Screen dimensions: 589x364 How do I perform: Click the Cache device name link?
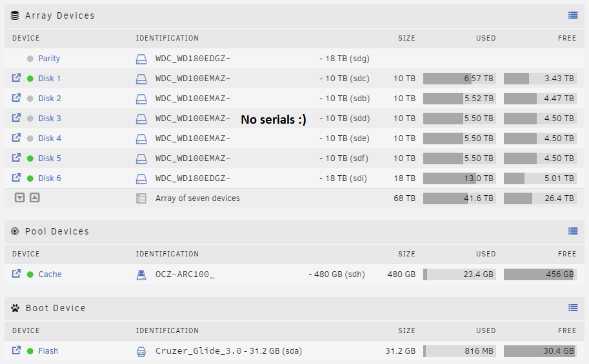tap(50, 274)
